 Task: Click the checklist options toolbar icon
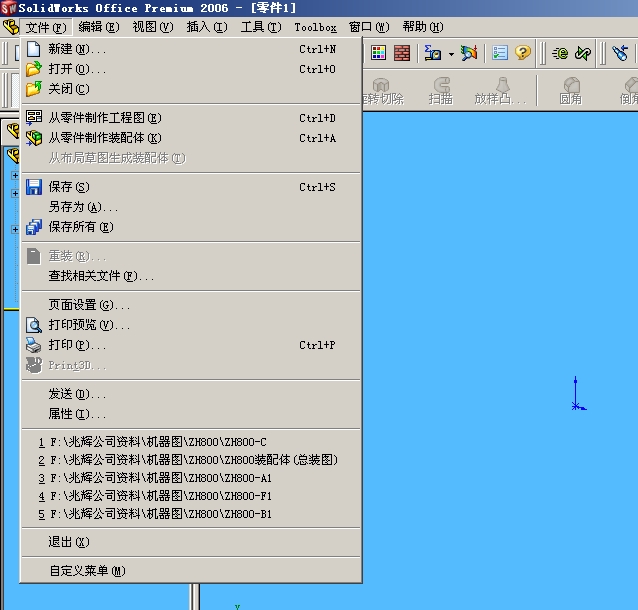pos(500,53)
